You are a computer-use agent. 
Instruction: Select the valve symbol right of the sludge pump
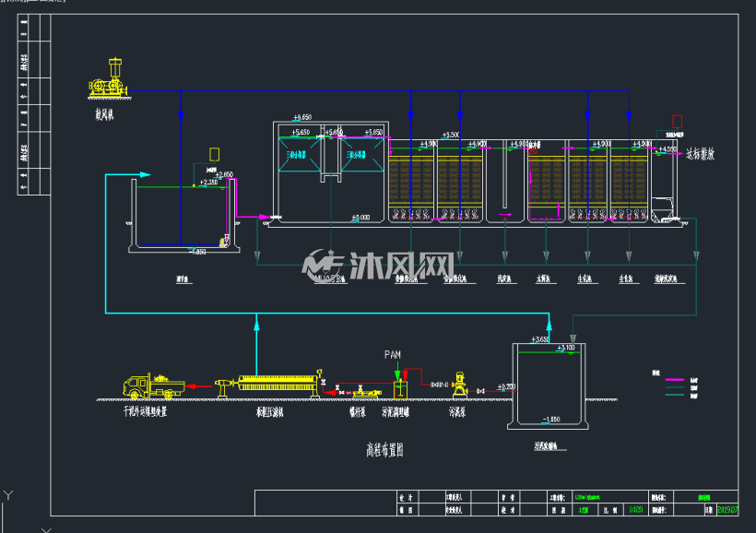pyautogui.click(x=480, y=391)
